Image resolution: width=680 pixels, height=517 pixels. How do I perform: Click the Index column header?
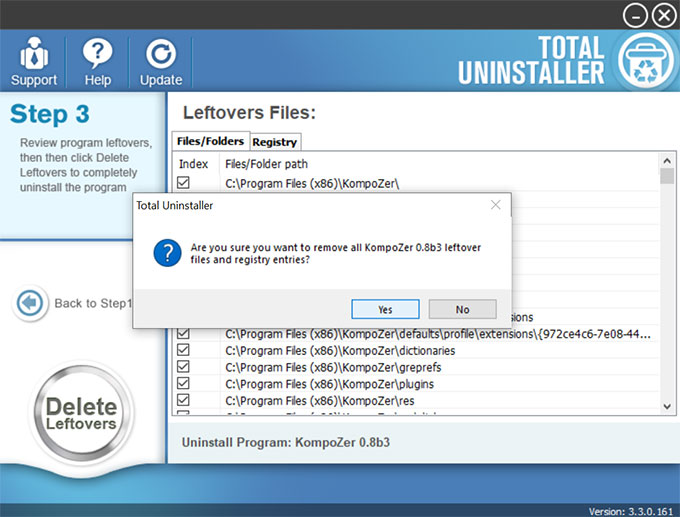pos(193,164)
